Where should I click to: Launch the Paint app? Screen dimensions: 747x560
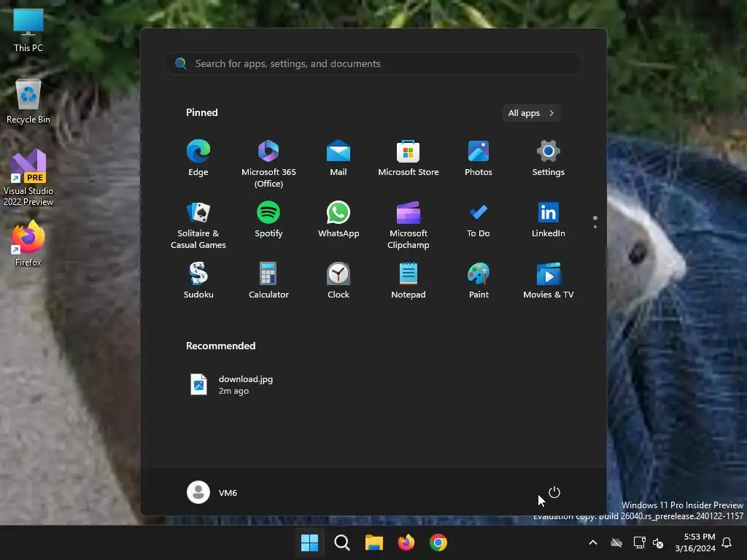[x=479, y=281]
